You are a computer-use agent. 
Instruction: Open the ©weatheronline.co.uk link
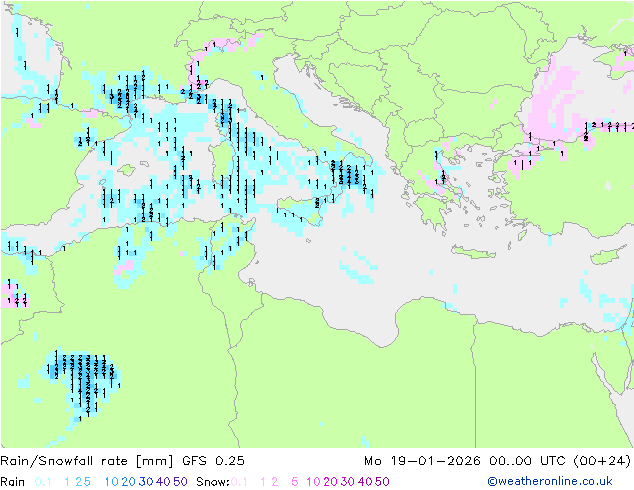click(x=549, y=481)
